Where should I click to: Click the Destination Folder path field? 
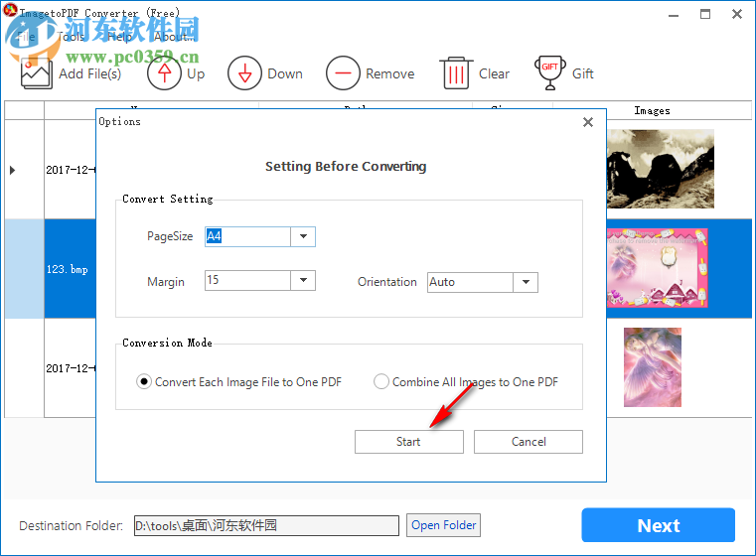tap(266, 525)
